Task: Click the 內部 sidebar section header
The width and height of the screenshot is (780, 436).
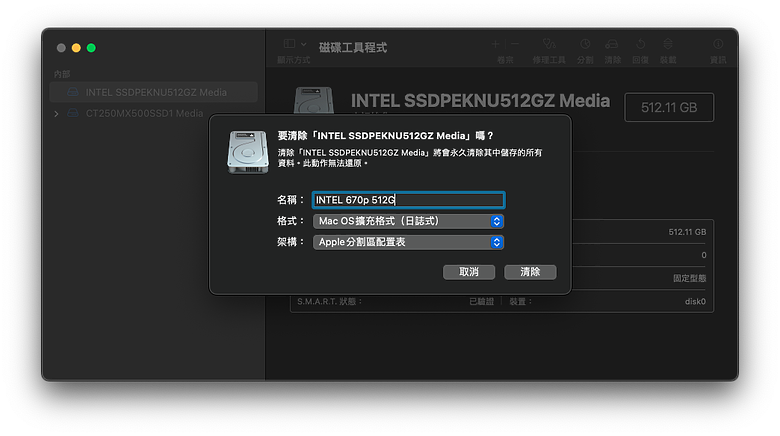Action: pos(62,74)
